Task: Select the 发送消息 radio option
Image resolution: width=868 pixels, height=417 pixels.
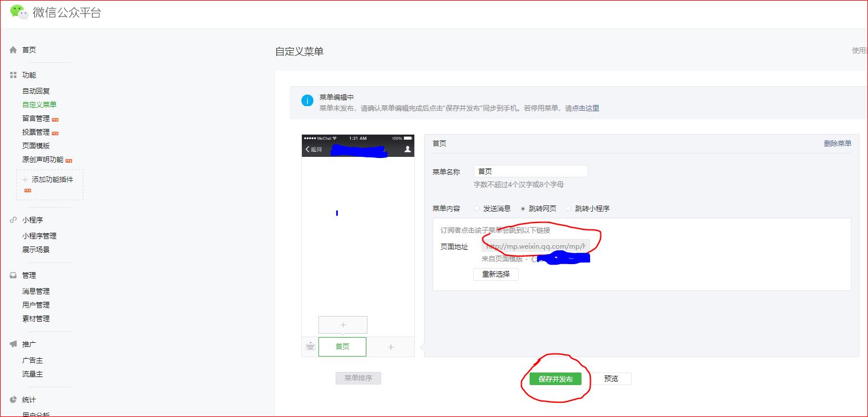Action: point(477,209)
